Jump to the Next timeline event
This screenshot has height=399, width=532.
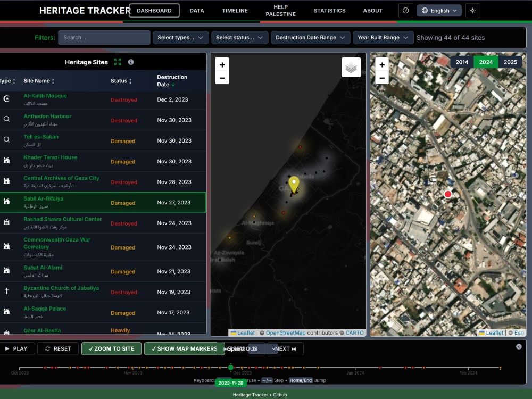[286, 348]
